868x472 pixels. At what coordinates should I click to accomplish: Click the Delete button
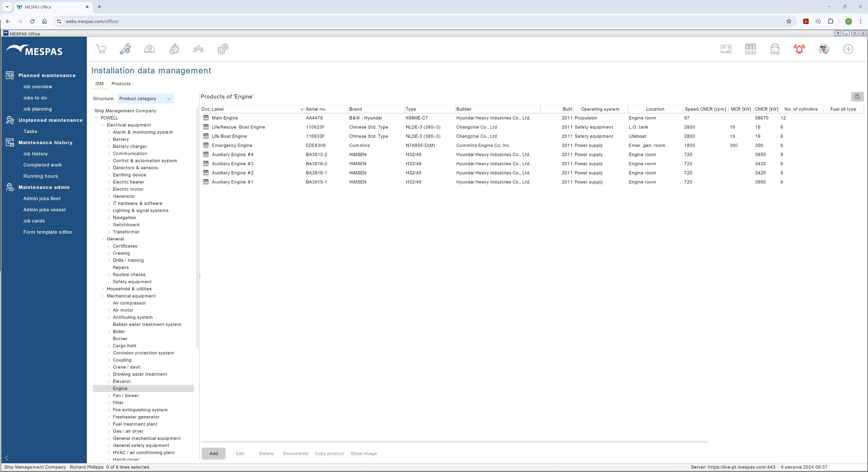266,453
